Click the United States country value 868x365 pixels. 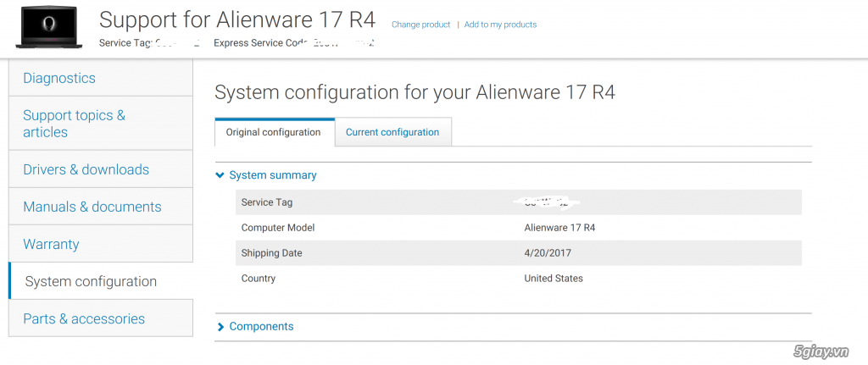554,278
